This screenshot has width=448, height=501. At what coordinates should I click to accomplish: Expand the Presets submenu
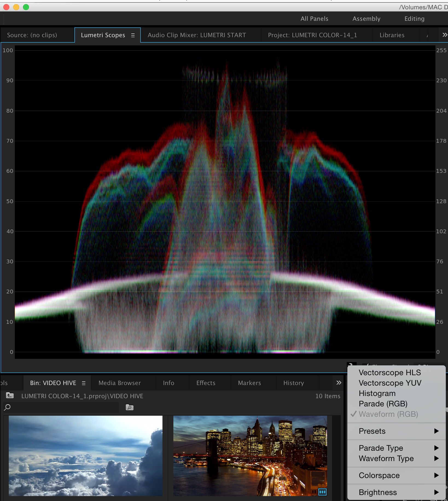(396, 431)
